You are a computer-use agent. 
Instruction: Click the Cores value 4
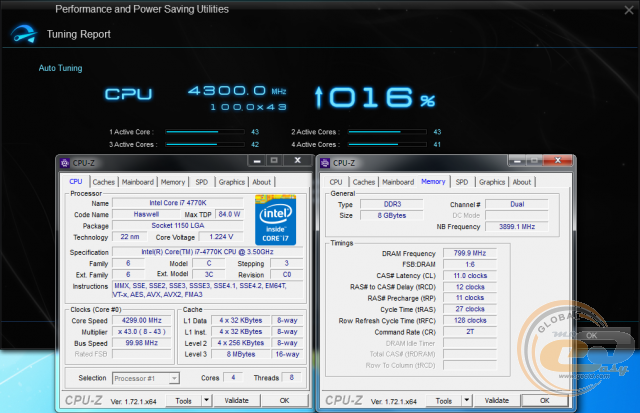click(x=233, y=378)
